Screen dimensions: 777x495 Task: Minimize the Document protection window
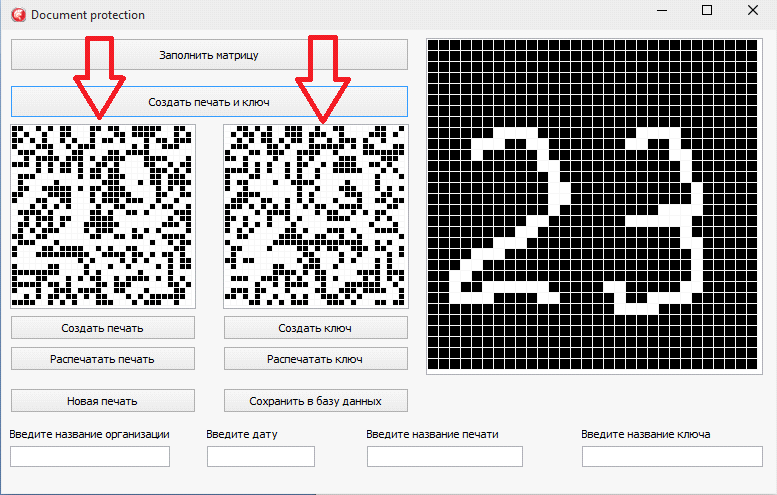coord(662,10)
